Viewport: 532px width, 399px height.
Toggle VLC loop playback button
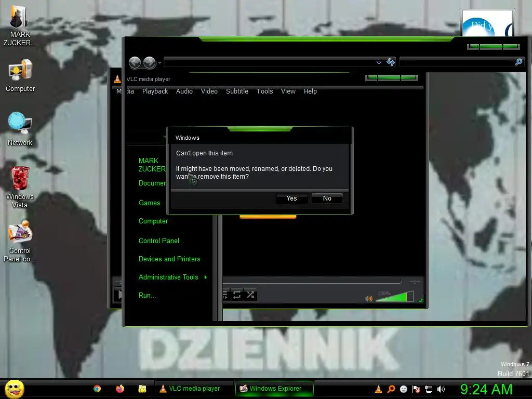[237, 295]
